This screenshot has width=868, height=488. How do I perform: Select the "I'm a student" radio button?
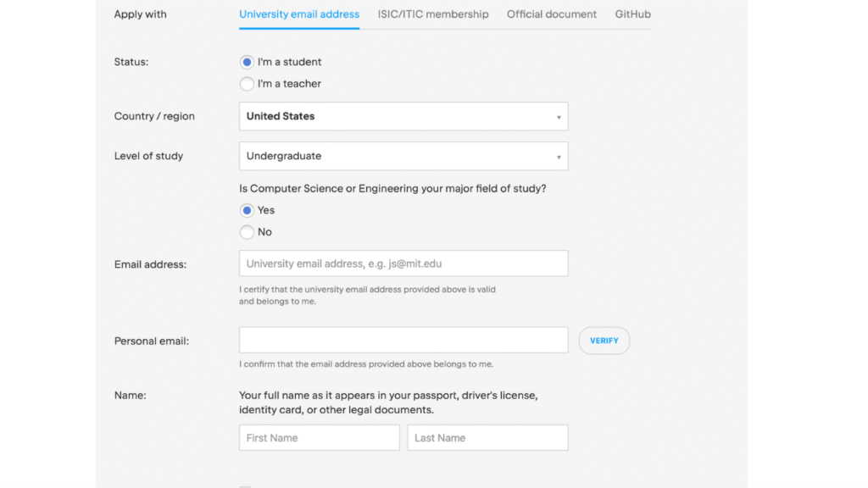(x=247, y=62)
